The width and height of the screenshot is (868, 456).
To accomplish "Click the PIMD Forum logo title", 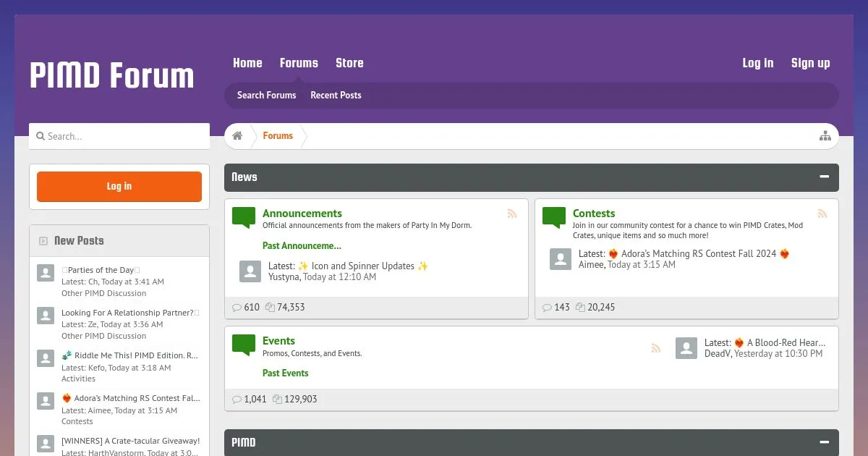I will [112, 75].
